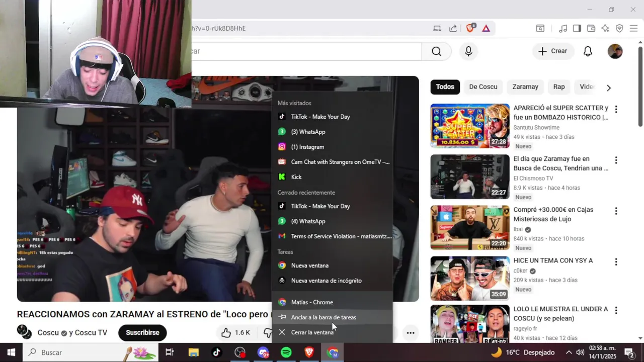Launch Matias - Chrome entry

(x=332, y=302)
